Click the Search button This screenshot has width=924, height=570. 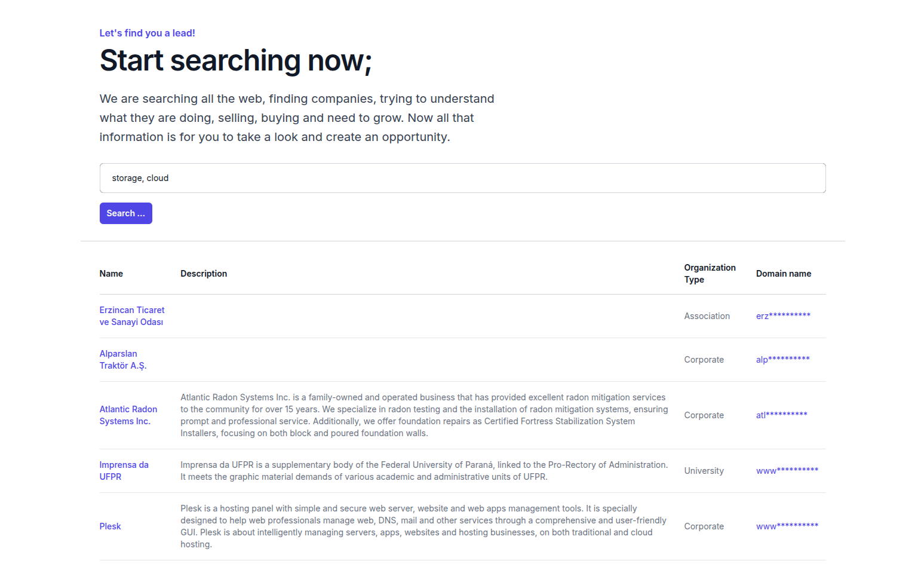pyautogui.click(x=125, y=213)
